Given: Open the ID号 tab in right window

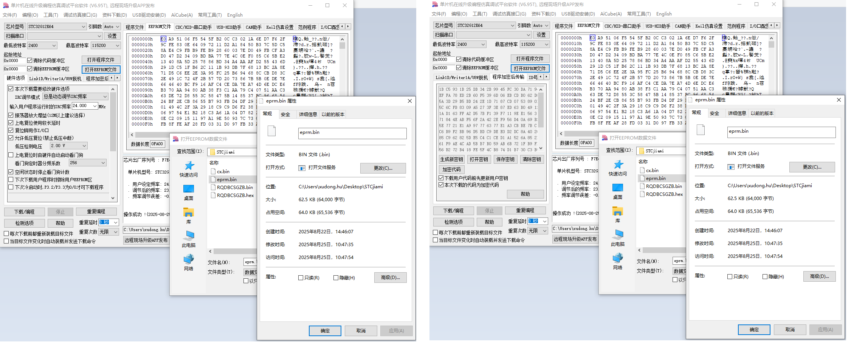Looking at the screenshot, I should (x=533, y=77).
